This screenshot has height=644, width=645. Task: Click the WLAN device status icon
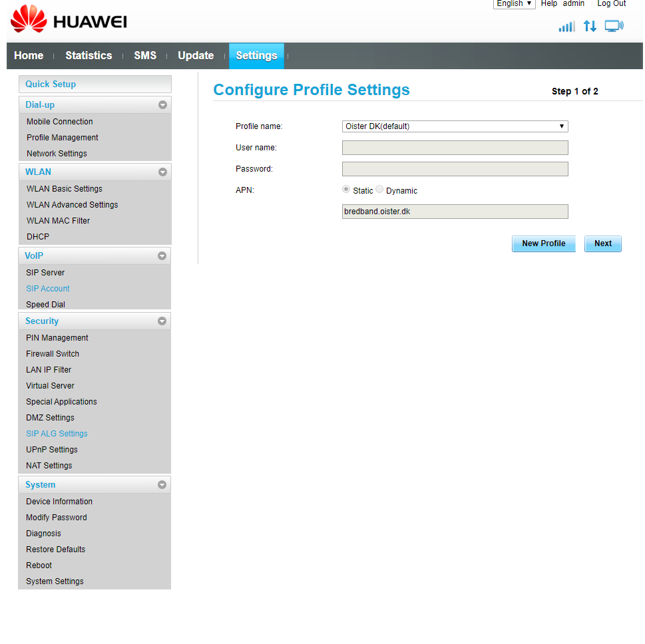pos(614,26)
